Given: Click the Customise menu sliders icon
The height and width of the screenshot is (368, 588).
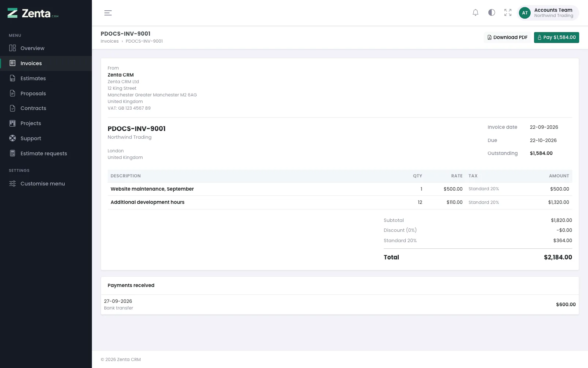Looking at the screenshot, I should [12, 183].
